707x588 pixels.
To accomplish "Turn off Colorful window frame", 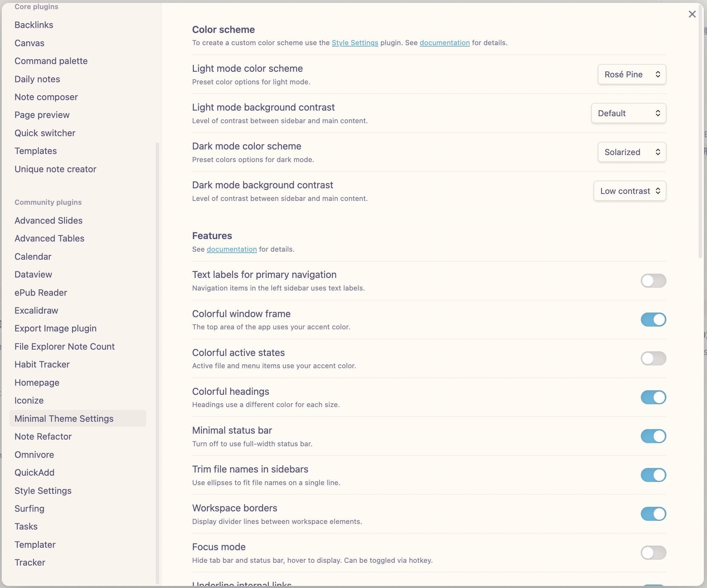I will tap(653, 320).
